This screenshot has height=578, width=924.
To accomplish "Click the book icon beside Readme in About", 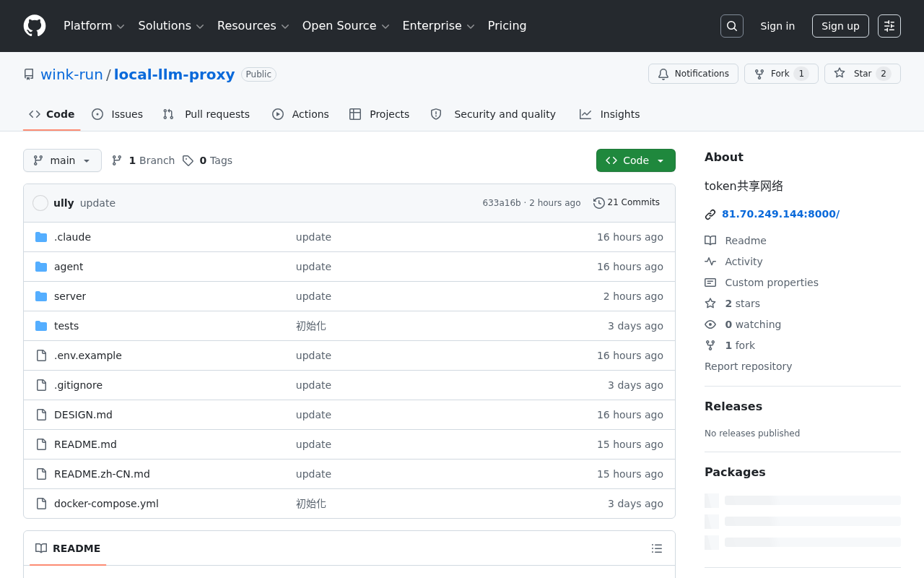I will click(x=710, y=241).
